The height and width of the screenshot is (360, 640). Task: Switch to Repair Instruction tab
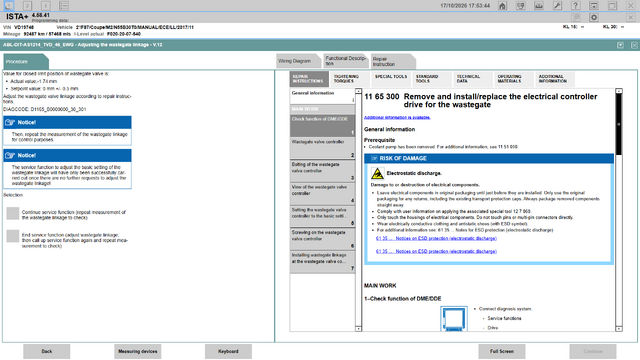[x=393, y=62]
